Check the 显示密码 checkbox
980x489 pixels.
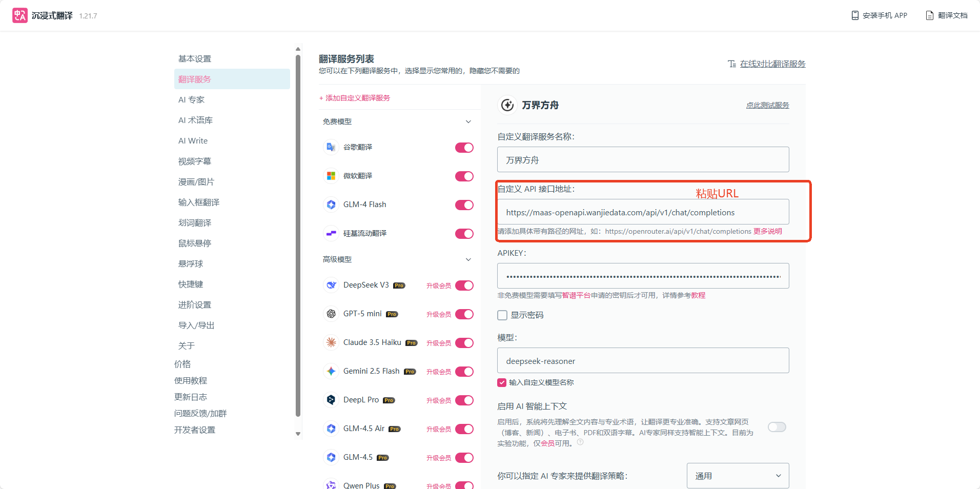coord(502,315)
